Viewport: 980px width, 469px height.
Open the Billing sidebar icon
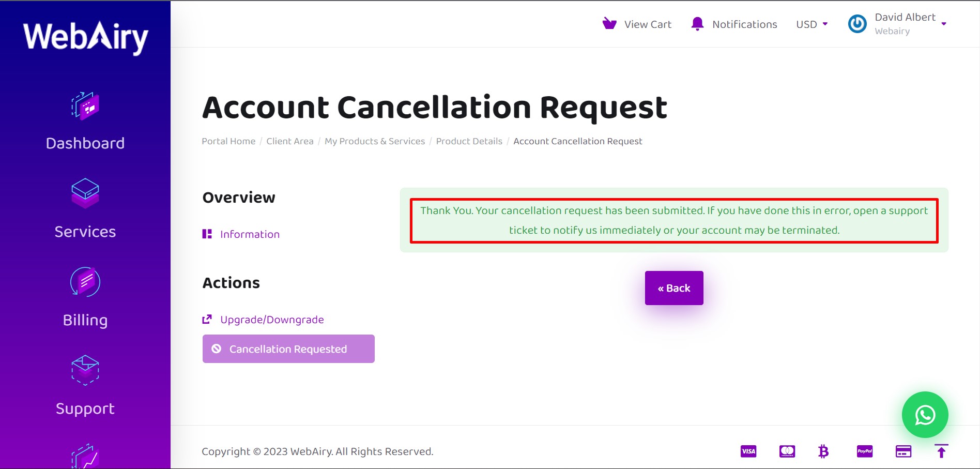pos(85,282)
